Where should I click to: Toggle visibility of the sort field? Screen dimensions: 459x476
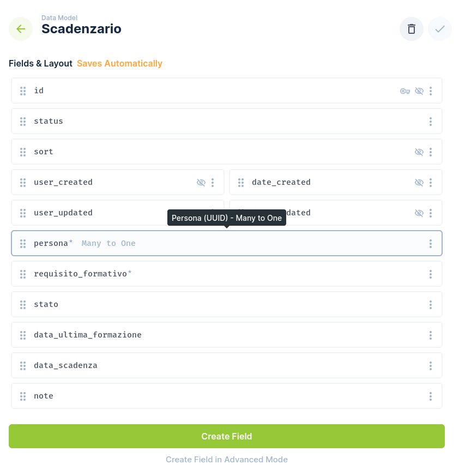tap(419, 152)
